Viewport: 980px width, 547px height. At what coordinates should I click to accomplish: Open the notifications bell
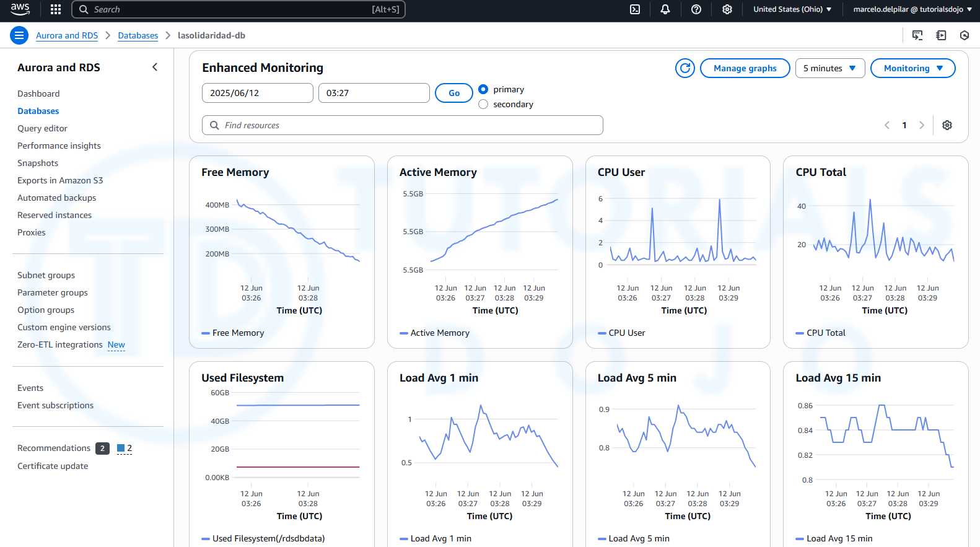point(665,9)
